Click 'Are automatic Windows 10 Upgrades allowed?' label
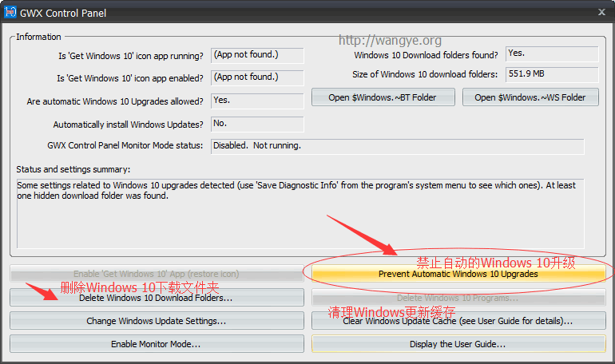 point(115,101)
